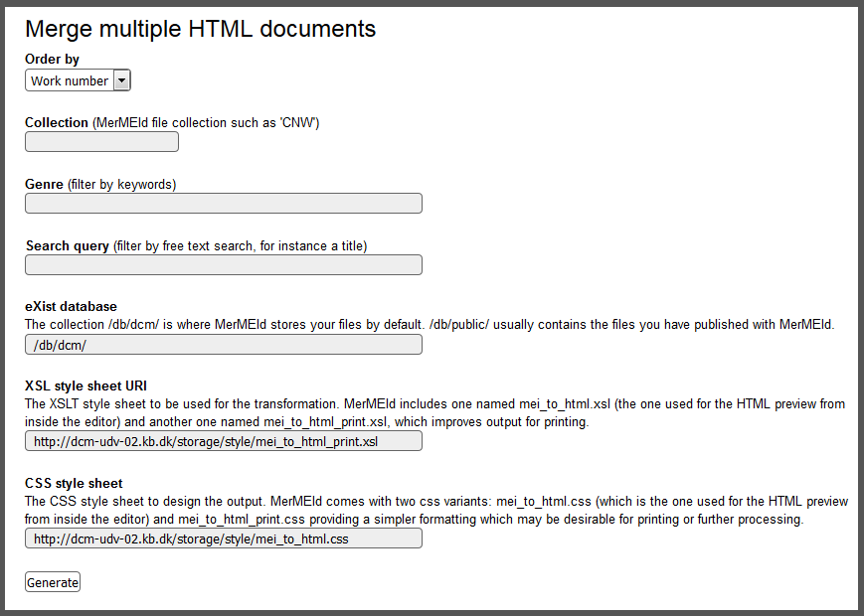
Task: Click the bold "Collection" label
Action: pos(57,123)
